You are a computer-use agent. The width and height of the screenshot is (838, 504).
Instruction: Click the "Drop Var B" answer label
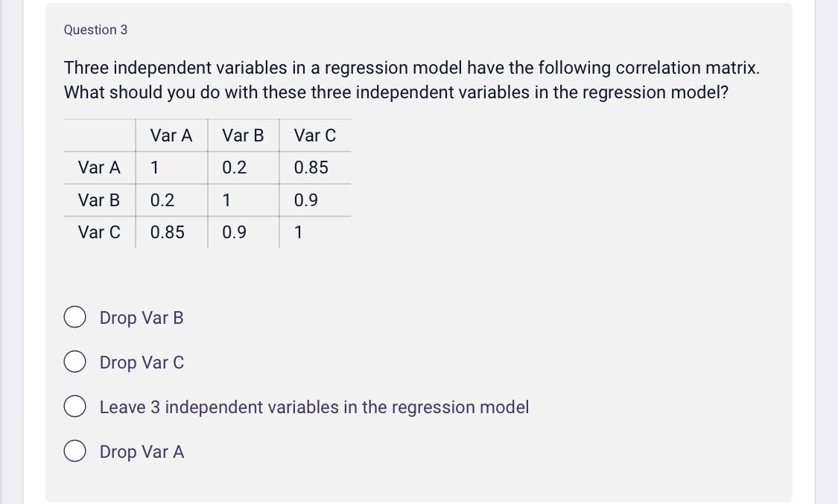(x=142, y=318)
